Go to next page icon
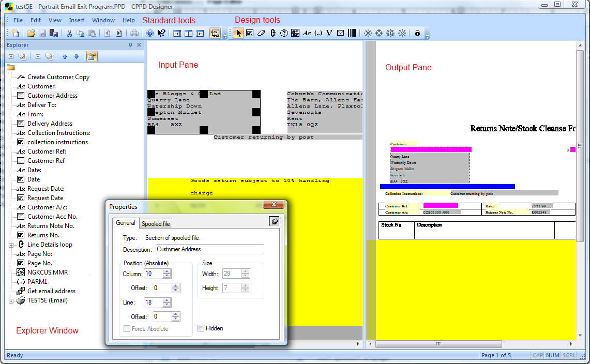This screenshot has width=590, height=364. click(x=119, y=33)
